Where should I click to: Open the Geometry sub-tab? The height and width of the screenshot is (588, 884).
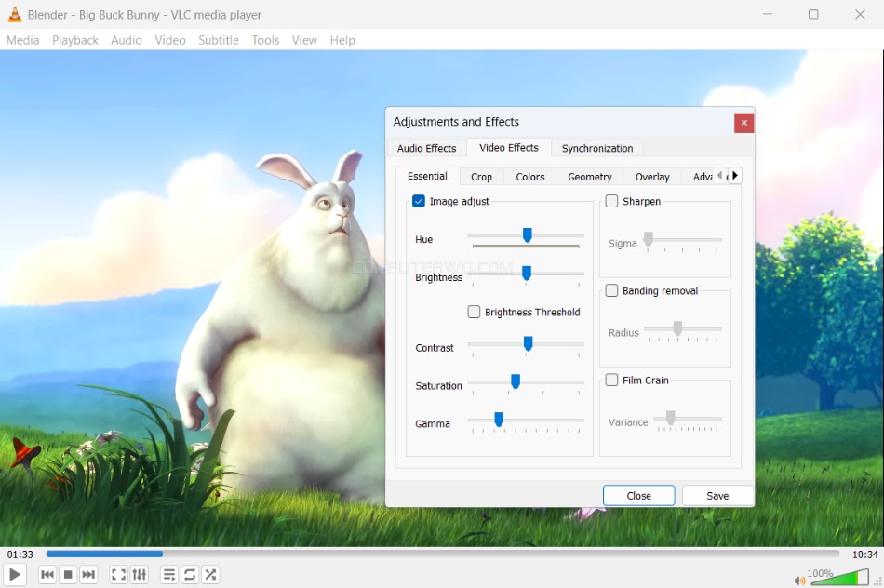pos(590,177)
